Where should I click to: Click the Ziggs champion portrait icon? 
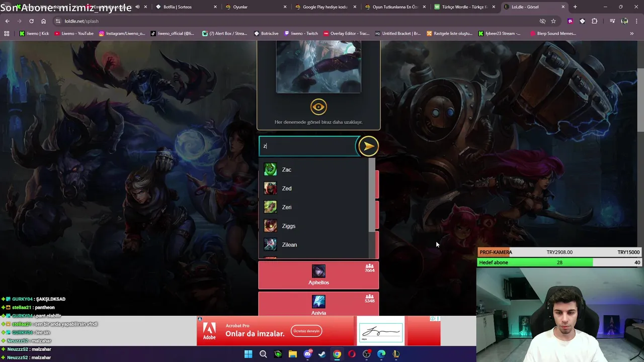(270, 226)
